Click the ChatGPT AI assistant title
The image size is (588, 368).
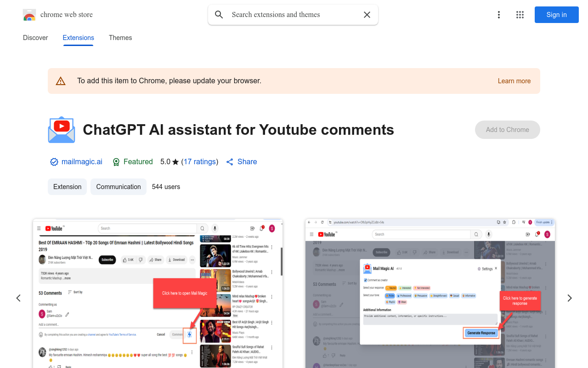coord(238,130)
